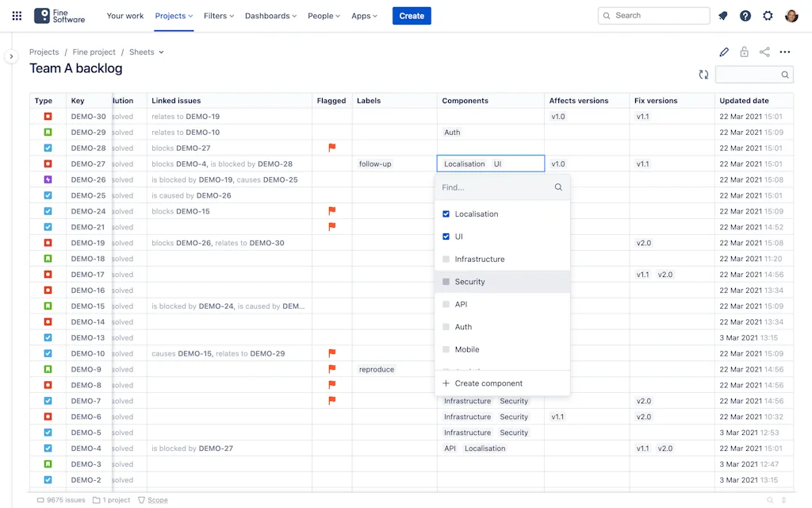812x508 pixels.
Task: Open notifications from the top bar
Action: [x=722, y=16]
